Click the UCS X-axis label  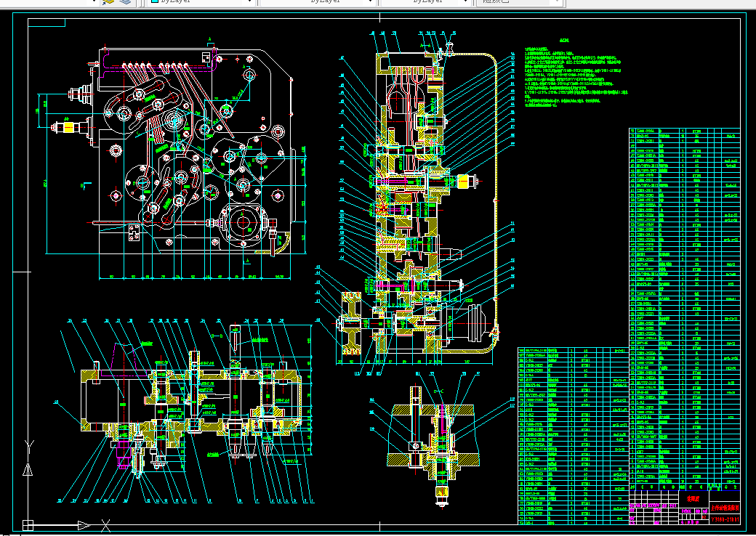[x=105, y=525]
